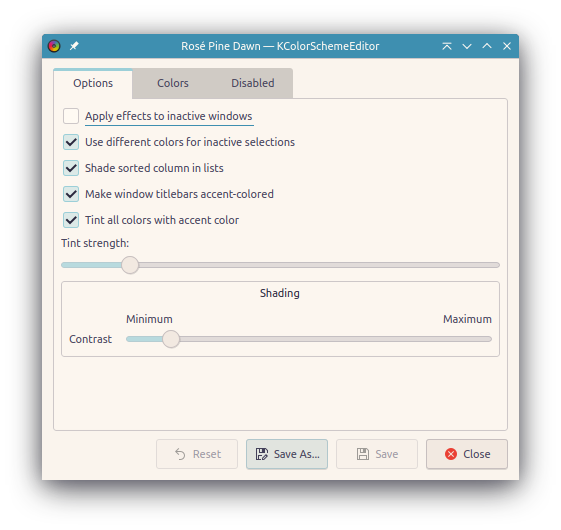The height and width of the screenshot is (530, 561).
Task: Click the Shading group title
Action: (x=280, y=293)
